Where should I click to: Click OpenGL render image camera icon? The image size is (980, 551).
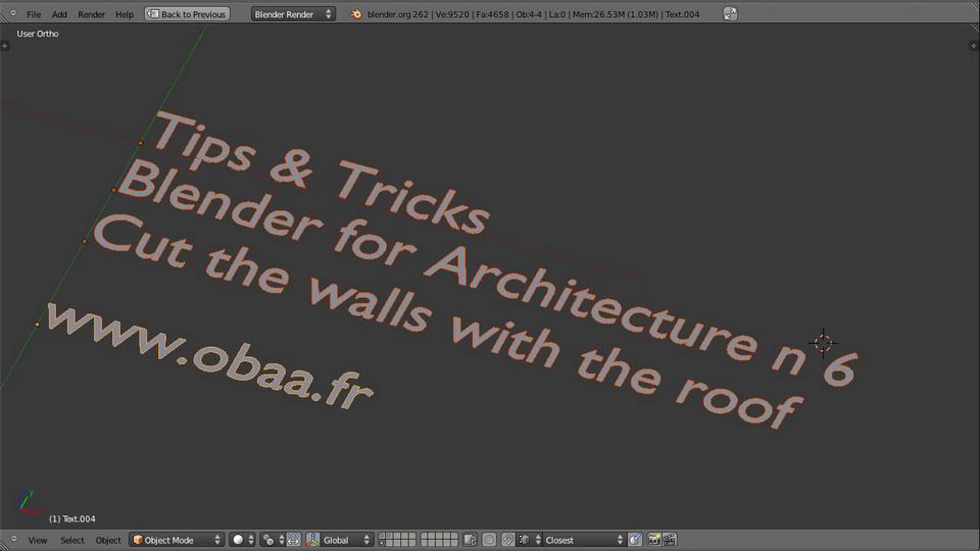(x=654, y=540)
